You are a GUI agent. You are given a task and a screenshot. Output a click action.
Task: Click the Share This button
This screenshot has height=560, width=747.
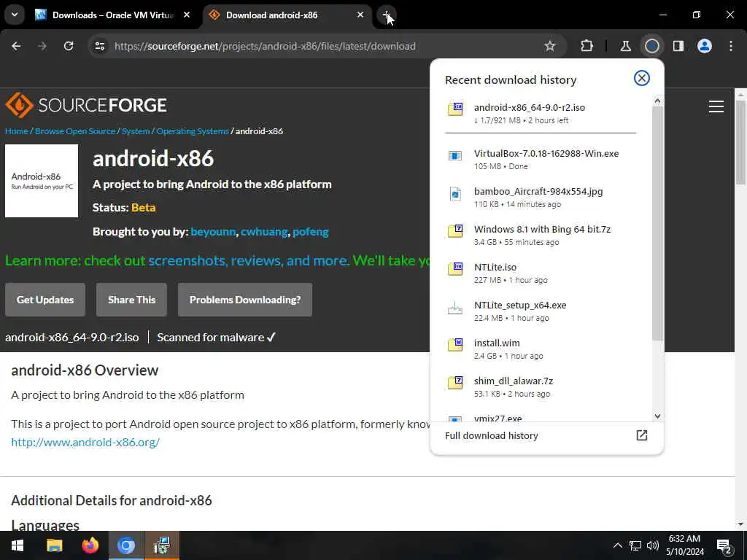click(131, 300)
